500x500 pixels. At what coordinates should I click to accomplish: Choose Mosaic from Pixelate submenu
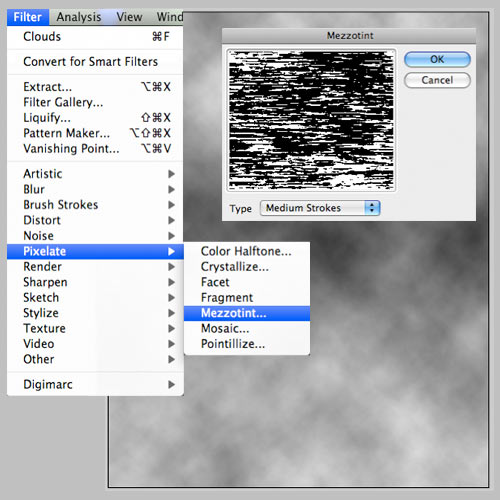(247, 329)
